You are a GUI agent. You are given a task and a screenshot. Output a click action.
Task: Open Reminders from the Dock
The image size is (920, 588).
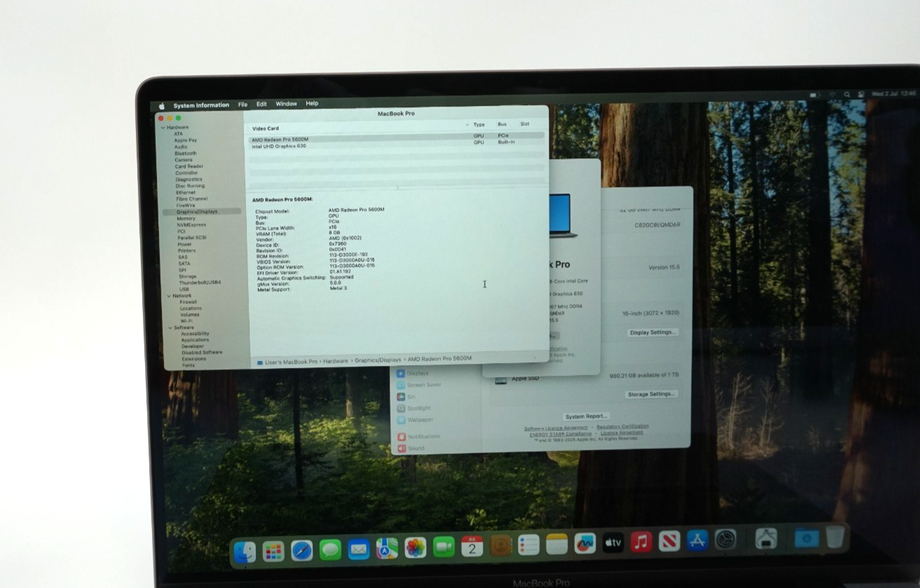pos(529,545)
